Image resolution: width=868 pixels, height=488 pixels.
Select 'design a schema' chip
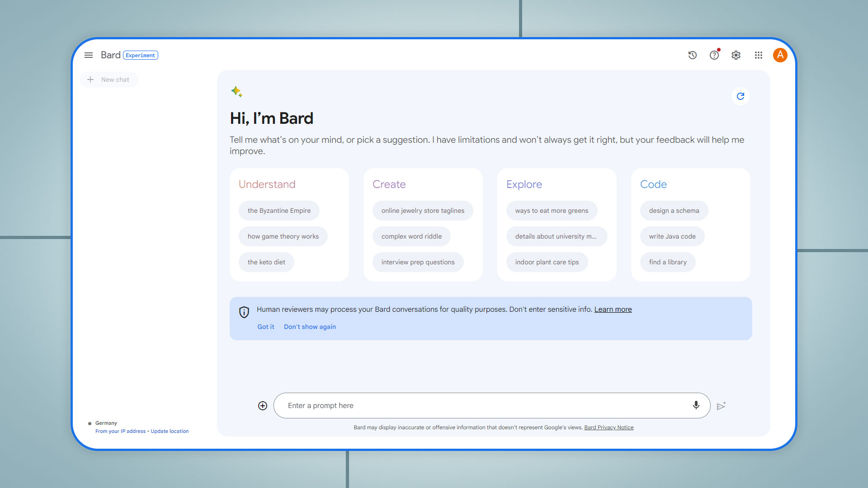click(x=674, y=211)
